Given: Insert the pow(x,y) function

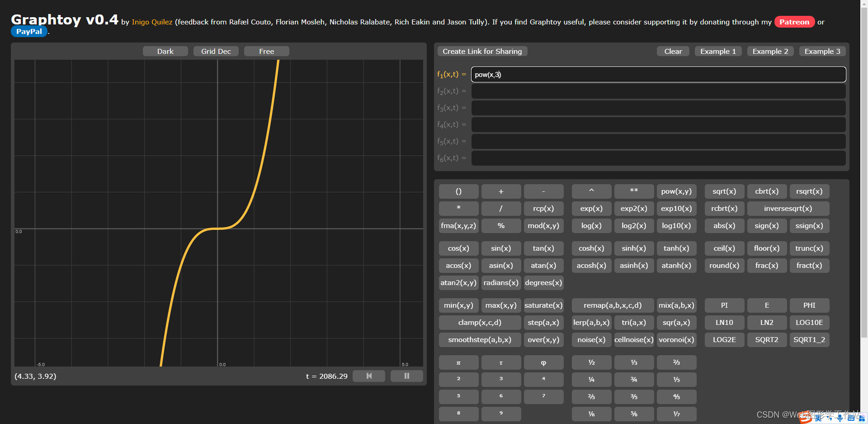Looking at the screenshot, I should 676,191.
